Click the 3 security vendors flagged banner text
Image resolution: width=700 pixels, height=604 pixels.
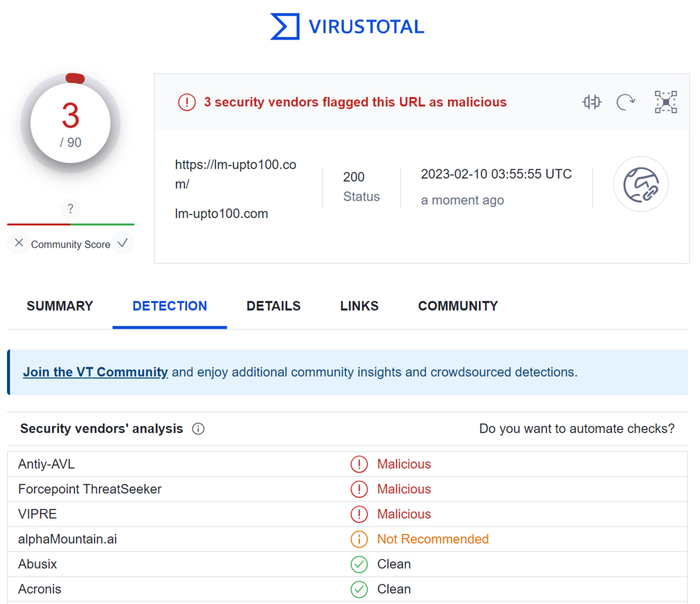click(355, 102)
